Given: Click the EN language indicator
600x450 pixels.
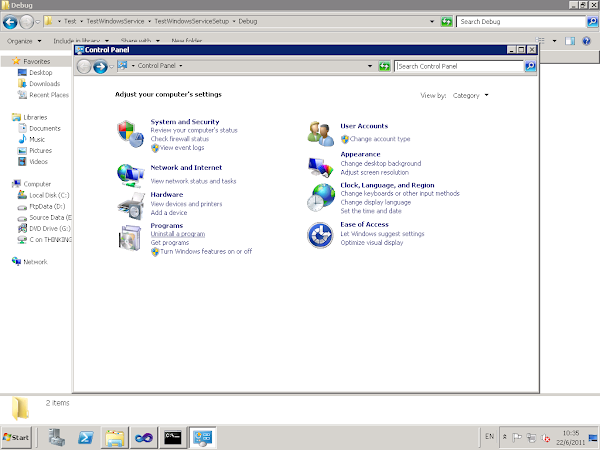Looking at the screenshot, I should (x=489, y=436).
